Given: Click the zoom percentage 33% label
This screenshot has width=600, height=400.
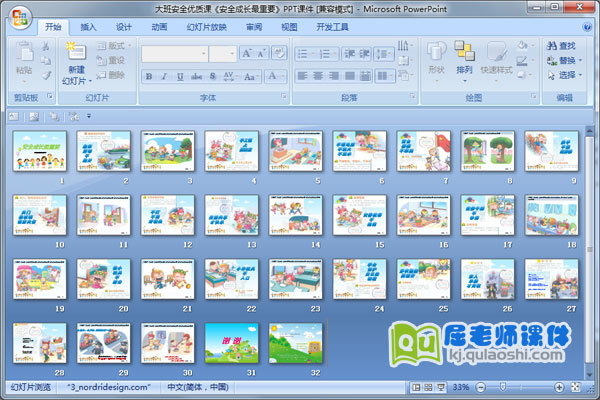Looking at the screenshot, I should pyautogui.click(x=461, y=387).
